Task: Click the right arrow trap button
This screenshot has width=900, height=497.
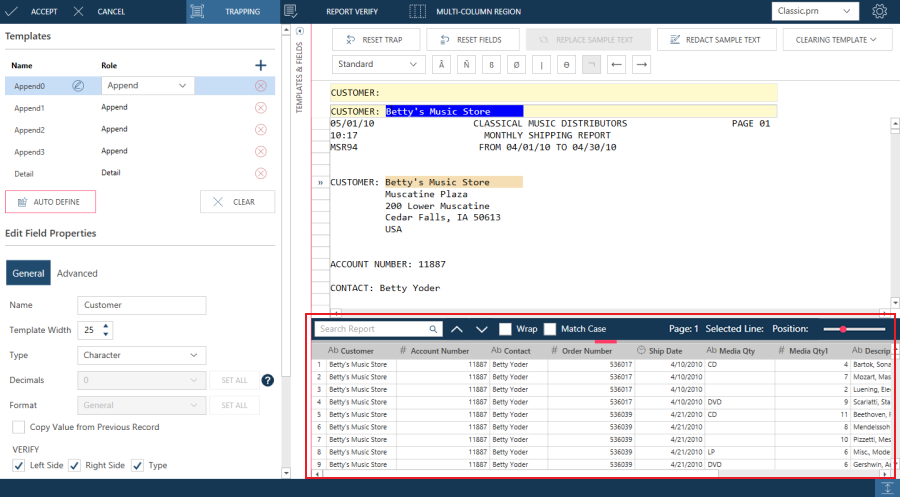Action: [641, 65]
